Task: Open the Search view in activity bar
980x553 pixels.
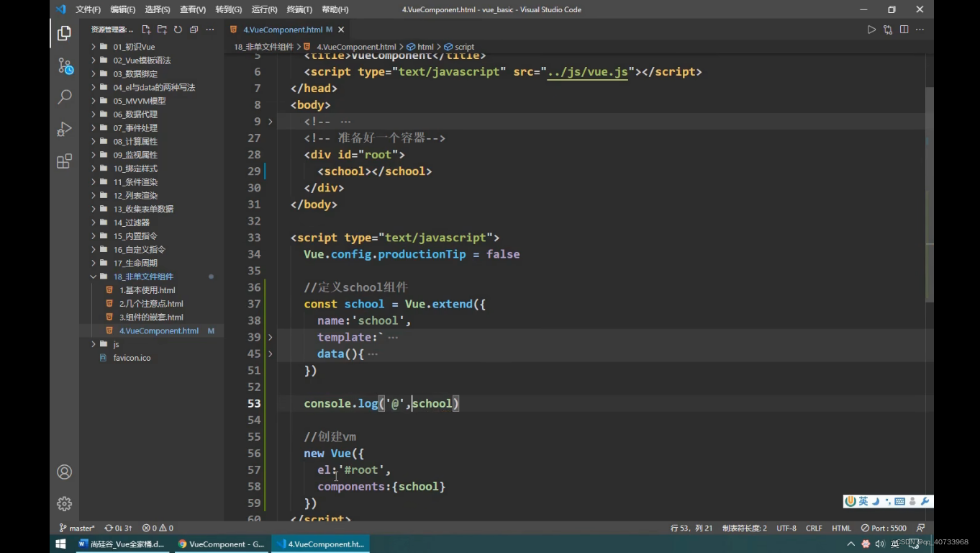Action: click(x=64, y=96)
